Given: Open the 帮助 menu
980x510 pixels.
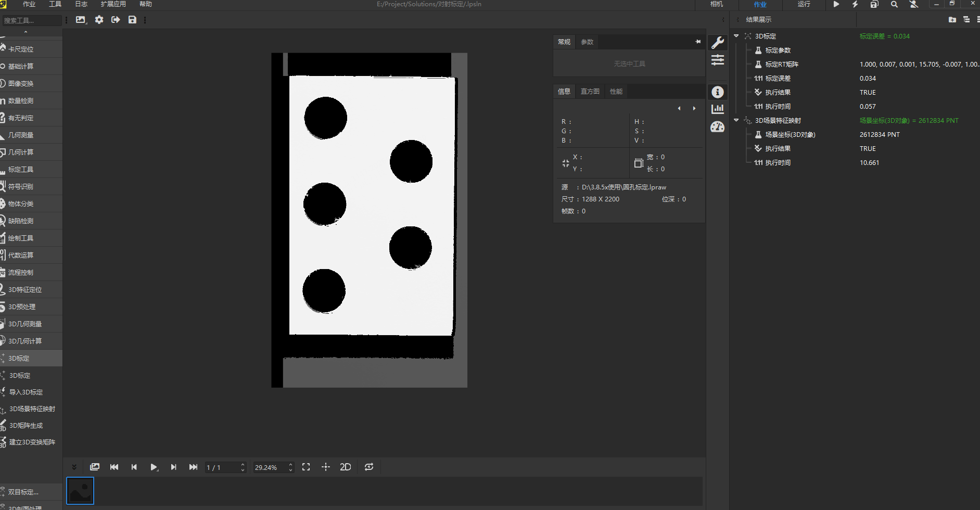Looking at the screenshot, I should [146, 4].
